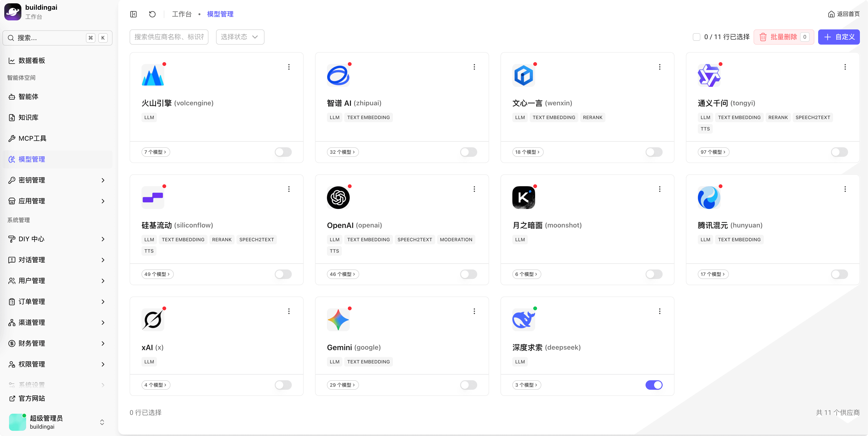Viewport: 868px width, 436px height.
Task: Open the more options on deepseek card
Action: point(659,311)
